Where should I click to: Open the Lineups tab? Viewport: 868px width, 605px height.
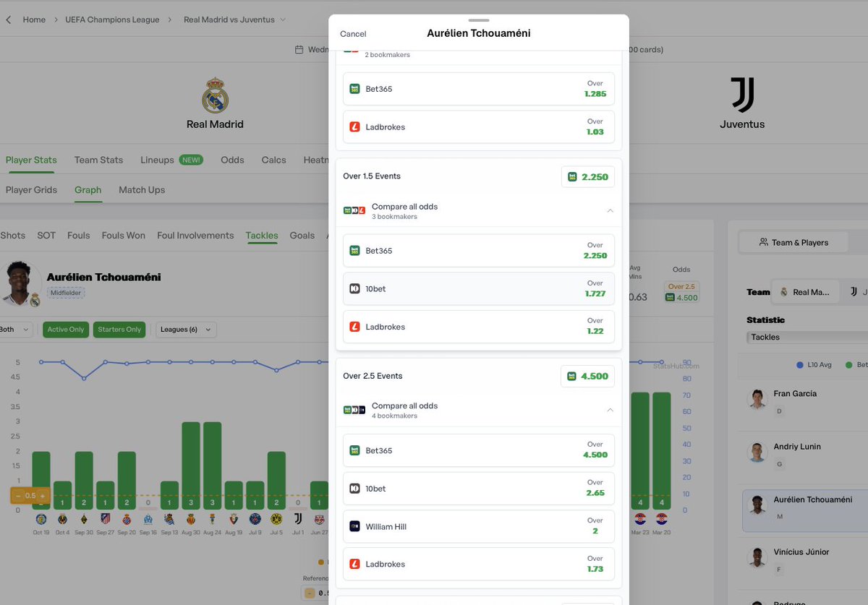[171, 160]
